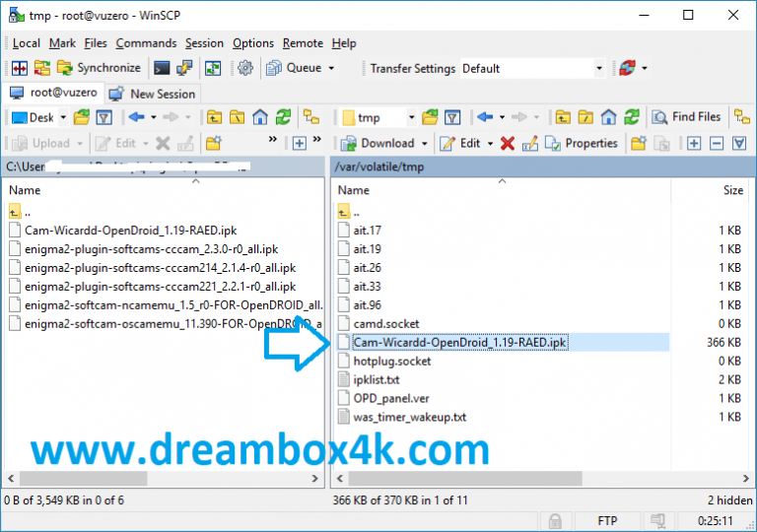Click the red-blue refresh session icon
Image resolution: width=757 pixels, height=532 pixels.
[x=627, y=68]
